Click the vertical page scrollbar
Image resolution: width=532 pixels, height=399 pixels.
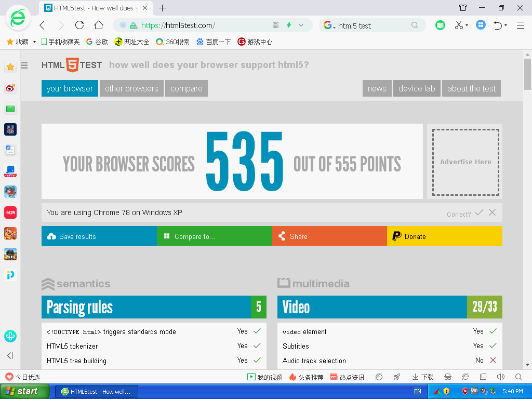click(526, 73)
